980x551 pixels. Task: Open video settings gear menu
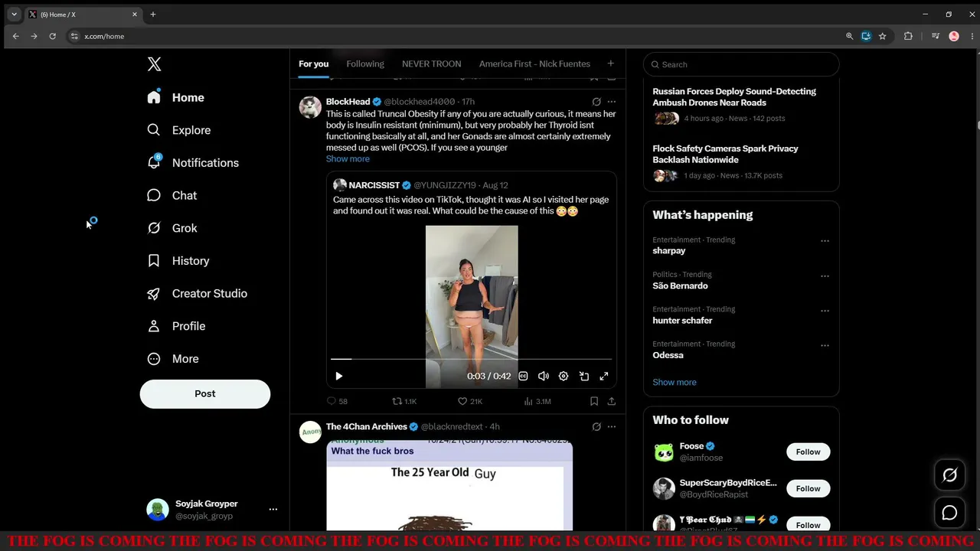[563, 376]
